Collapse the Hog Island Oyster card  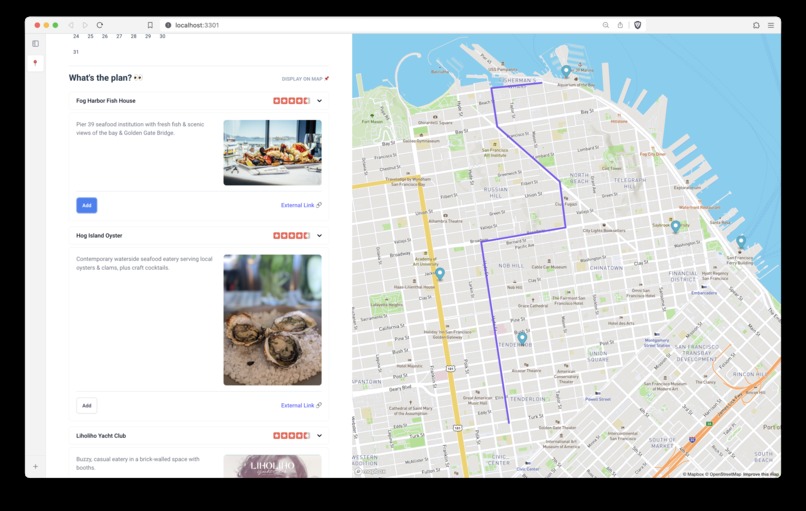[319, 235]
